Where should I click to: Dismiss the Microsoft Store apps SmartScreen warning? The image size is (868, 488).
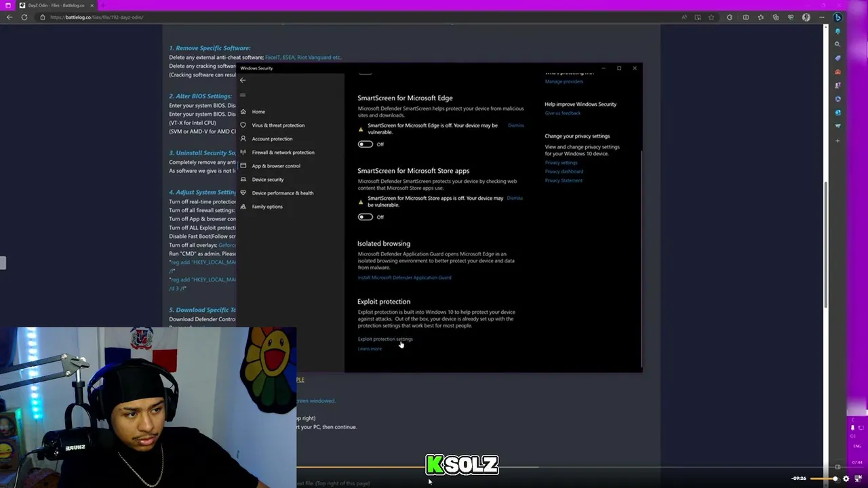(x=515, y=198)
